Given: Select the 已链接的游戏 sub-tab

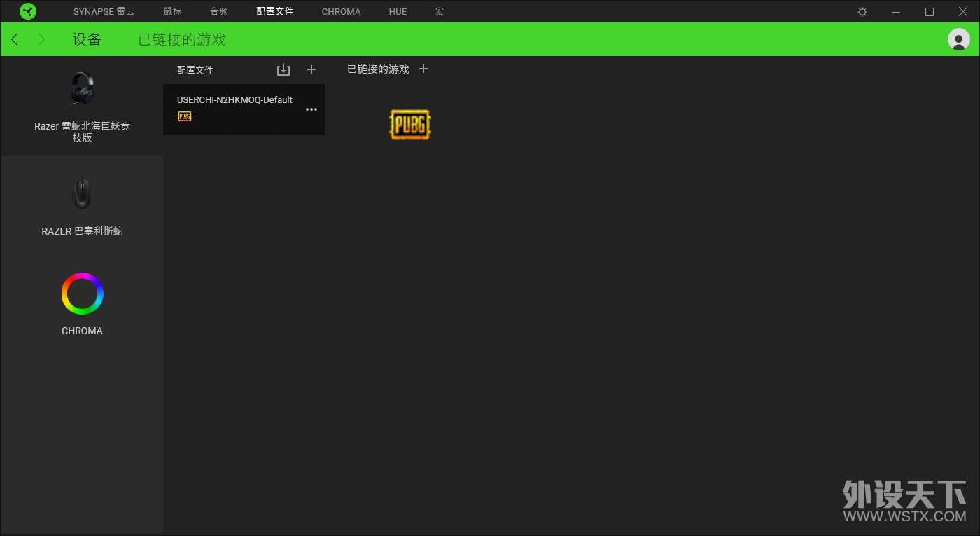Looking at the screenshot, I should coord(182,39).
